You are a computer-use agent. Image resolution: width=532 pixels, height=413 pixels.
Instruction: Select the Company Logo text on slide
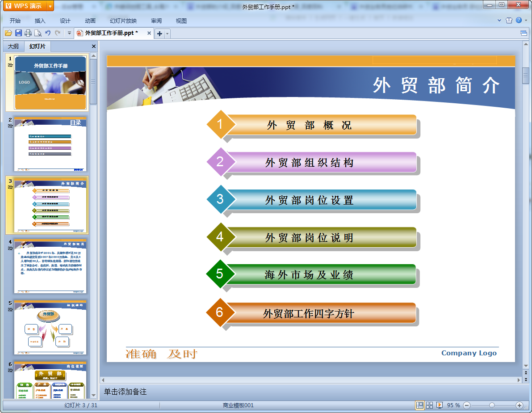[469, 353]
